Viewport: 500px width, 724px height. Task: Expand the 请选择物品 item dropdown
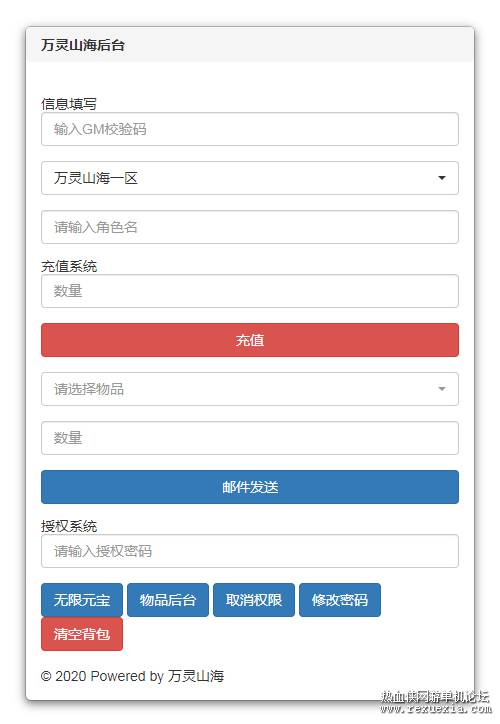pyautogui.click(x=249, y=389)
